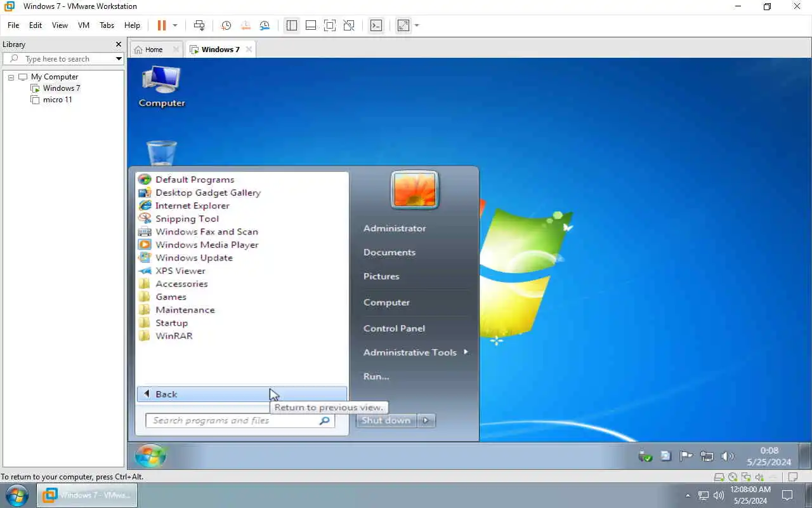Viewport: 812px width, 508px height.
Task: Enter full screen mode from the toolbar
Action: click(329, 25)
